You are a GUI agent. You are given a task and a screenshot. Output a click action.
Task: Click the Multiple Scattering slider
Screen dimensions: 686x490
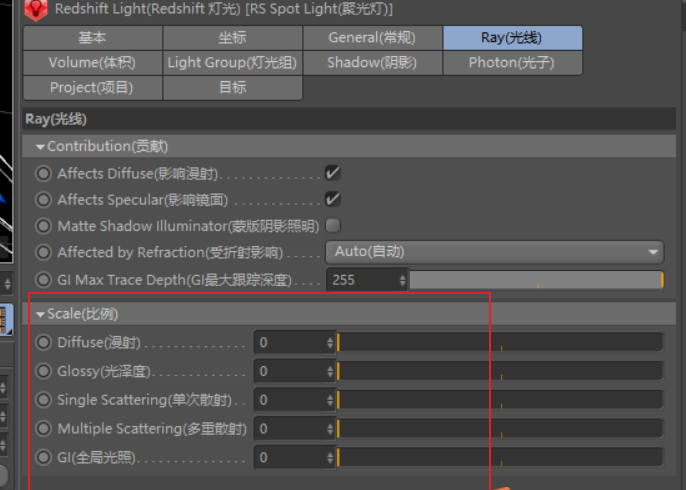pyautogui.click(x=500, y=429)
